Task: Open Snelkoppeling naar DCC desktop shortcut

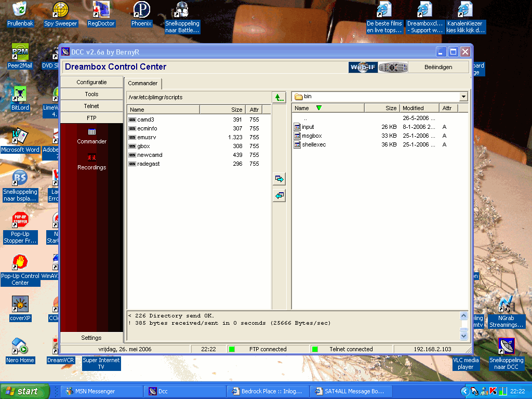Action: (x=506, y=354)
